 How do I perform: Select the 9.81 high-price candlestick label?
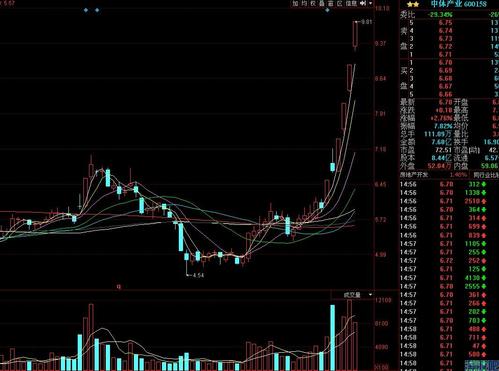tap(366, 22)
